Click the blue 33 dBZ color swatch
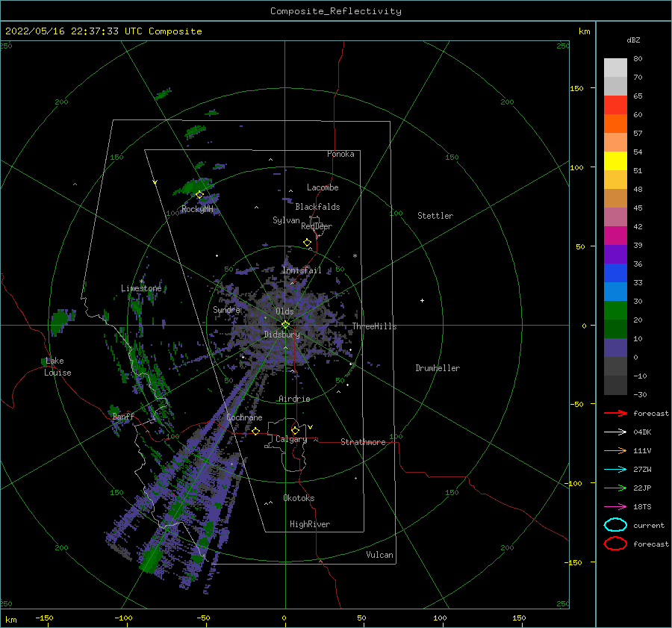The height and width of the screenshot is (628, 672). (x=615, y=273)
